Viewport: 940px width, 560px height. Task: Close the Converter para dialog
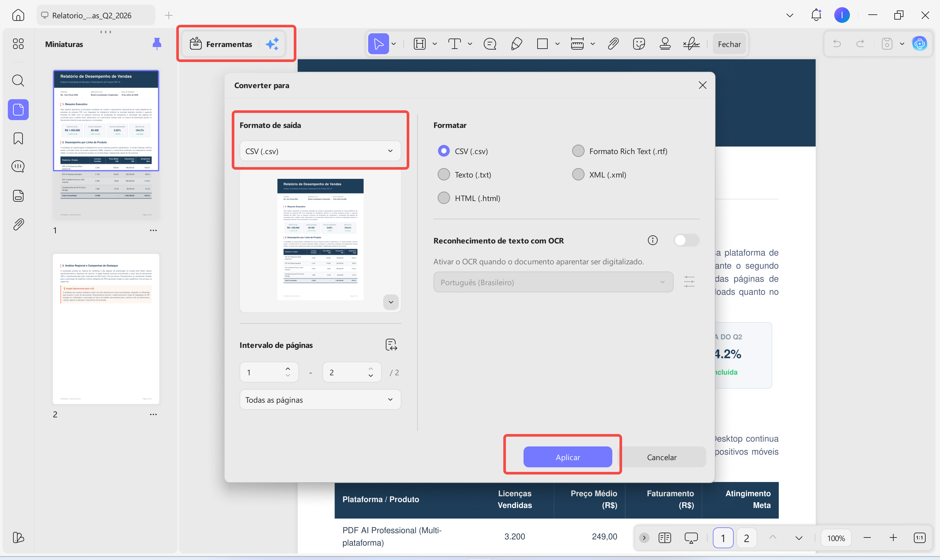click(702, 85)
